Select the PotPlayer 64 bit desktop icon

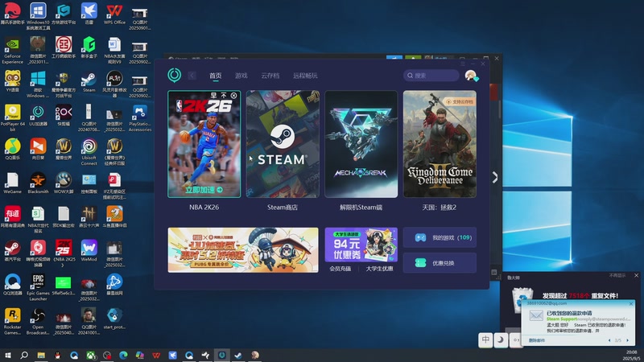coord(12,118)
